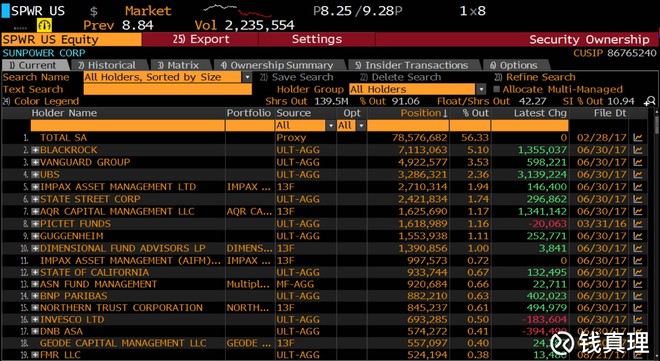Open chart icon for TOTAL SA row
660x361 pixels.
click(x=638, y=138)
